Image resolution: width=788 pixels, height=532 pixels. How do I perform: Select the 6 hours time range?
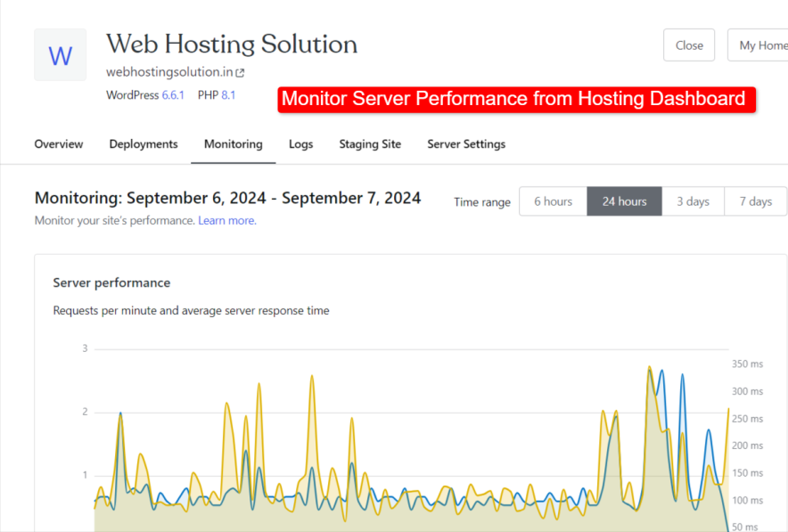tap(553, 201)
